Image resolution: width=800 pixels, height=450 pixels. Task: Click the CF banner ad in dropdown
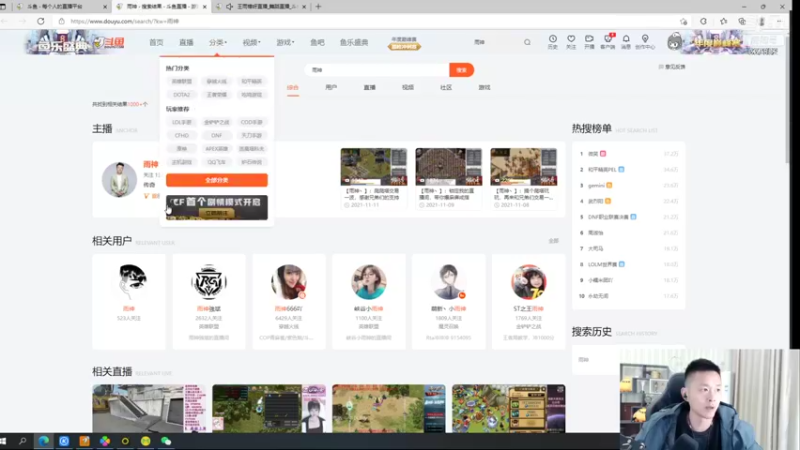pyautogui.click(x=217, y=207)
